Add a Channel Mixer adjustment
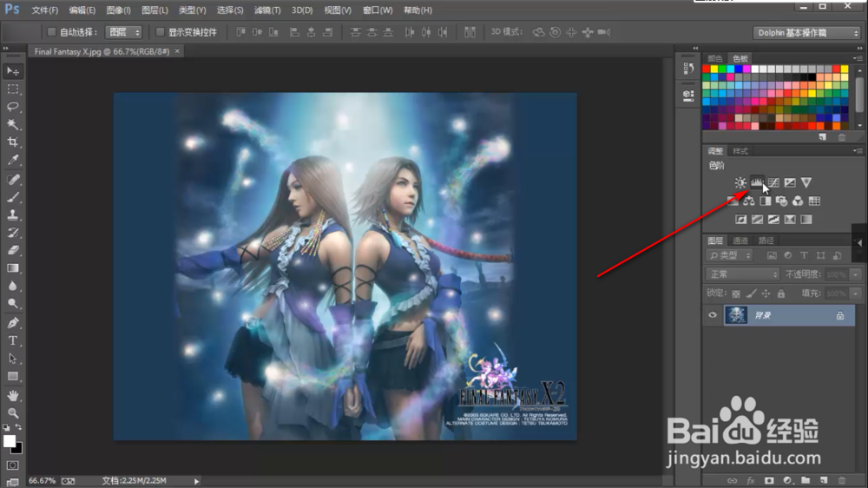868x488 pixels. [x=798, y=201]
